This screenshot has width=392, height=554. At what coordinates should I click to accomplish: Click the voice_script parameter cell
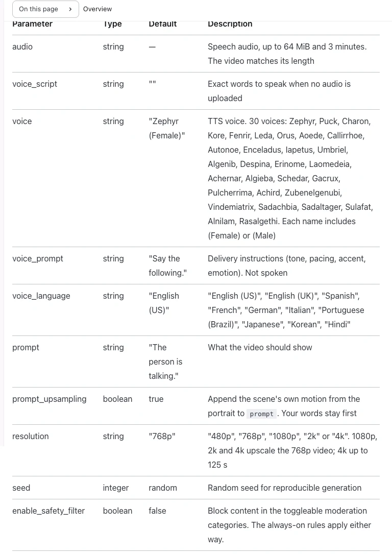click(x=35, y=84)
